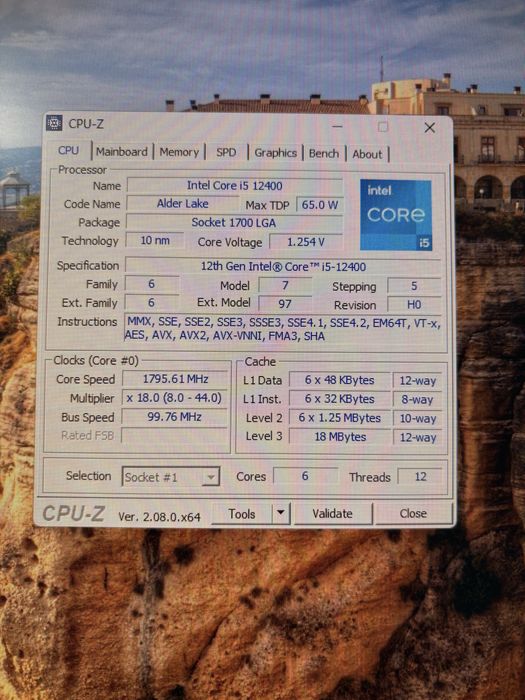
Task: Click the Core Speed value field
Action: click(175, 379)
